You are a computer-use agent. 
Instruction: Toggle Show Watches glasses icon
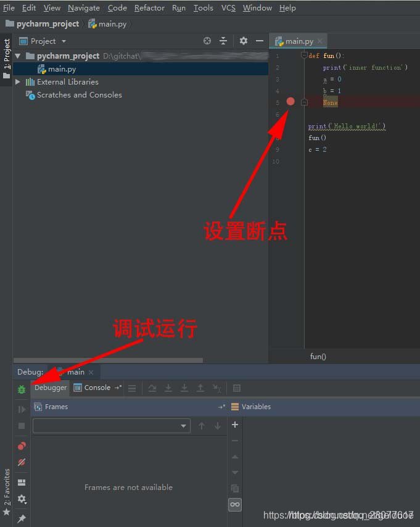point(235,505)
